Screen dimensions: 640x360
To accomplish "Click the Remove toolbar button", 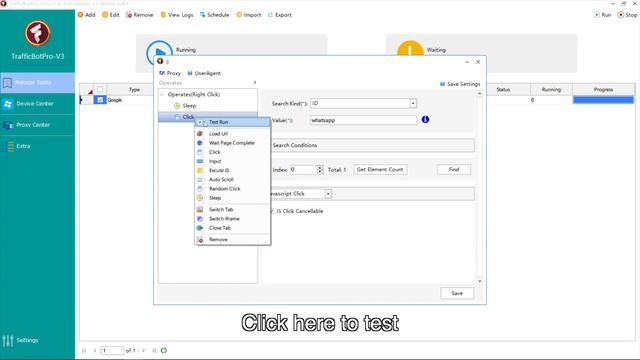I will pos(140,15).
